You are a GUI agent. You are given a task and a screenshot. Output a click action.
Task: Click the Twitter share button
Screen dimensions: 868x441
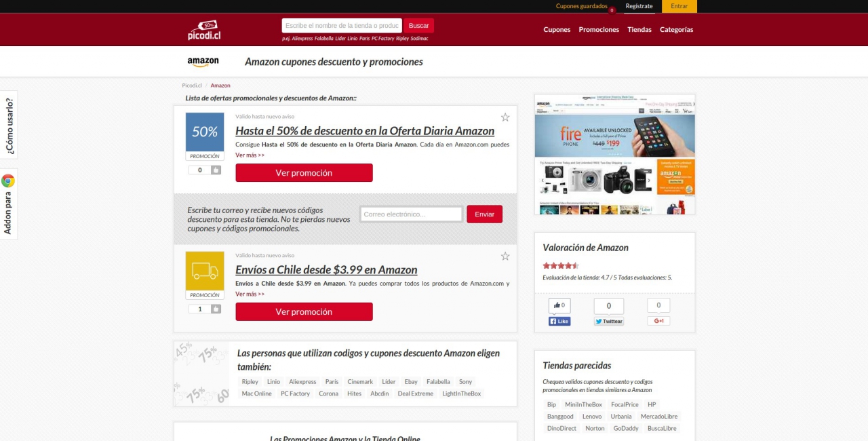[608, 322]
